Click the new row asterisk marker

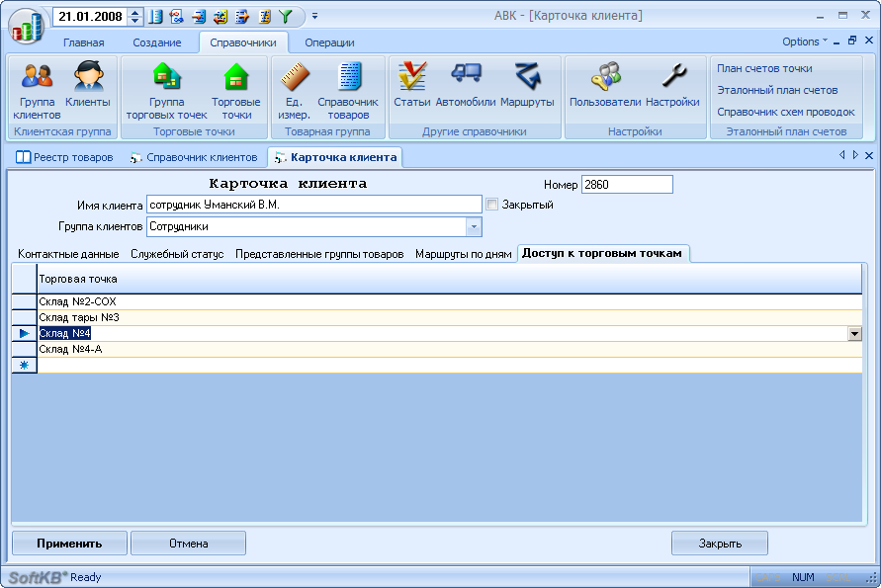(x=24, y=365)
